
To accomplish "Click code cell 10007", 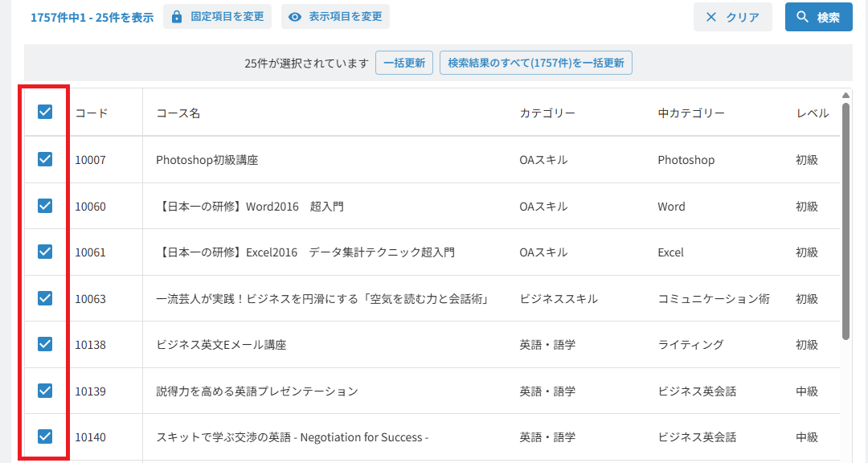I will 90,160.
